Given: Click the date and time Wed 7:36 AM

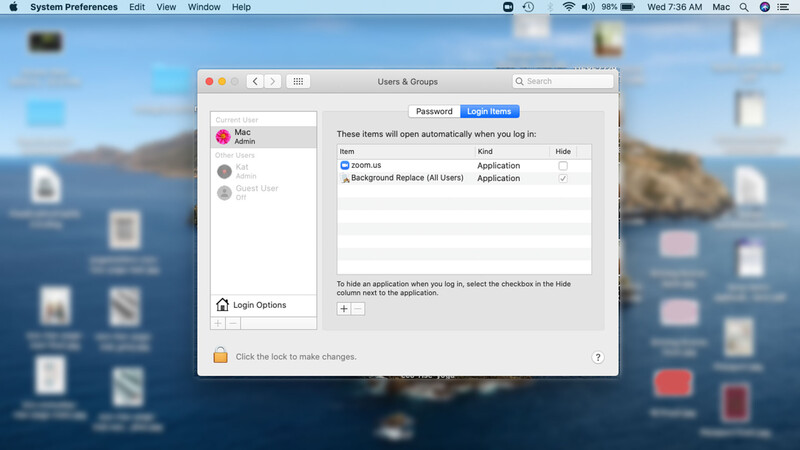Looking at the screenshot, I should (674, 7).
